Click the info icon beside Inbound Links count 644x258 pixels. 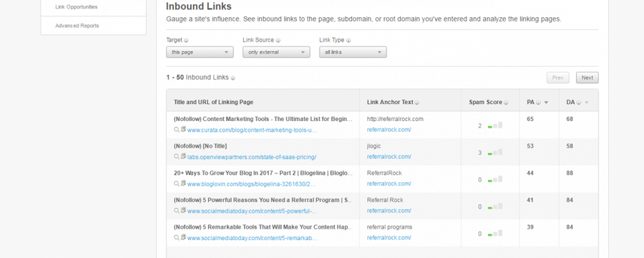click(x=233, y=78)
